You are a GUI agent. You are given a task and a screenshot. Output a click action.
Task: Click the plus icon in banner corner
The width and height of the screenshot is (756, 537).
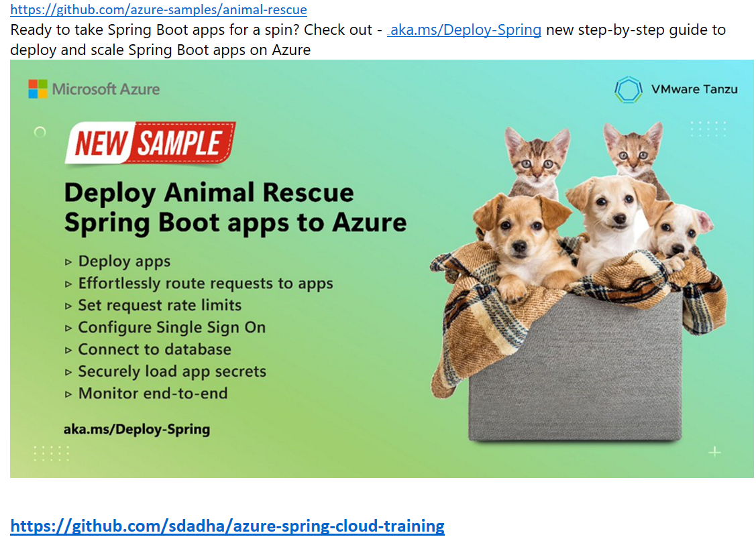[714, 452]
